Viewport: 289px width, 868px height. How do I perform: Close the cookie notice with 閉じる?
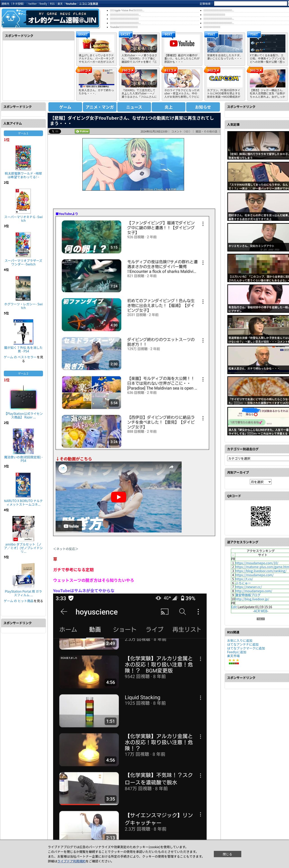[227, 854]
